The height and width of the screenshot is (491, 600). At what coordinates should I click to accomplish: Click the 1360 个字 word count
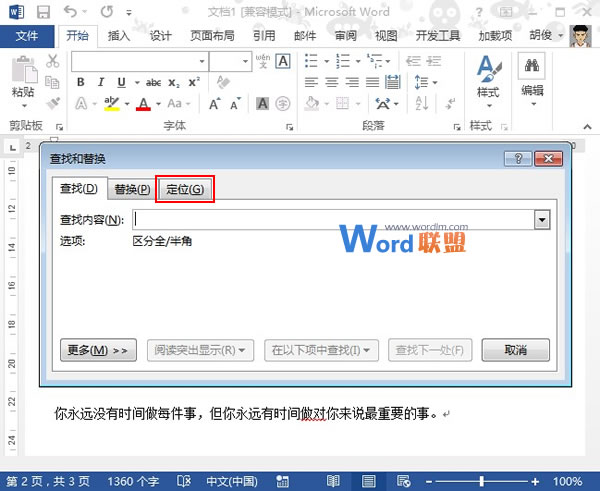[x=133, y=481]
